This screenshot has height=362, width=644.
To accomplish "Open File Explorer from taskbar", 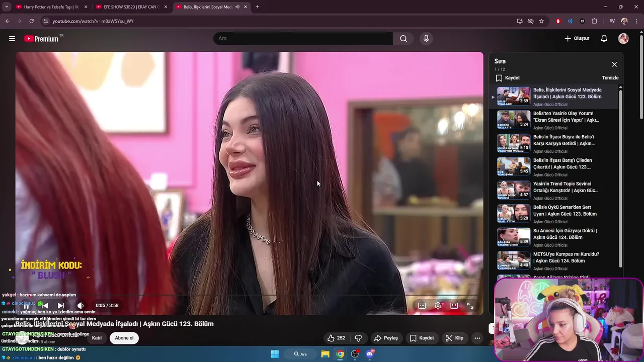I will click(x=325, y=354).
